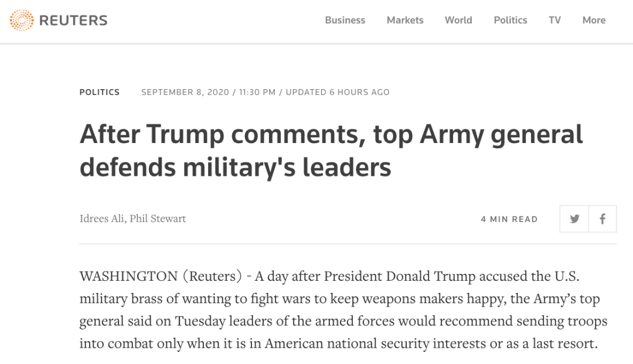
Task: Open author Idrees Ali's profile
Action: [x=102, y=218]
